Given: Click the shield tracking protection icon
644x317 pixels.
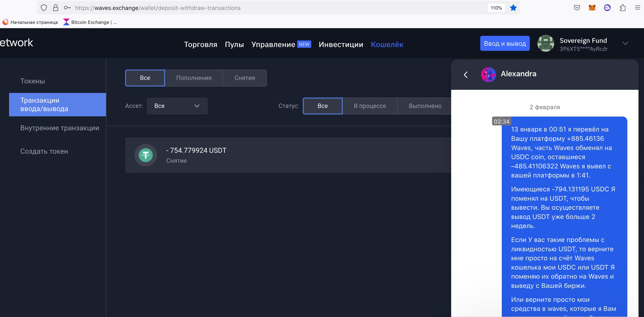Looking at the screenshot, I should pyautogui.click(x=44, y=8).
